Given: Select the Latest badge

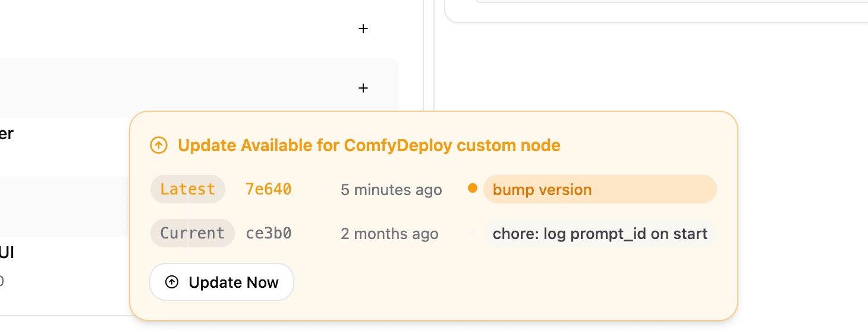Looking at the screenshot, I should click(187, 189).
